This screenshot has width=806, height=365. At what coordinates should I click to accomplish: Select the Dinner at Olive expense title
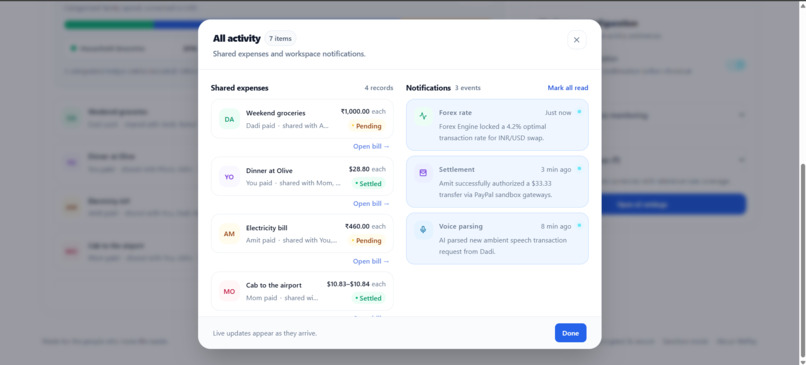point(269,171)
